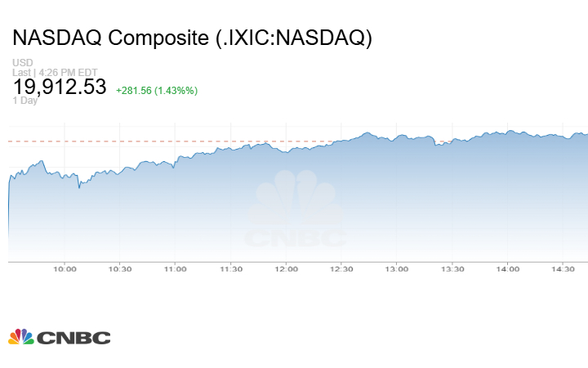Select the 11:30 time axis marker
Viewport: 588px width, 368px height.
(231, 269)
